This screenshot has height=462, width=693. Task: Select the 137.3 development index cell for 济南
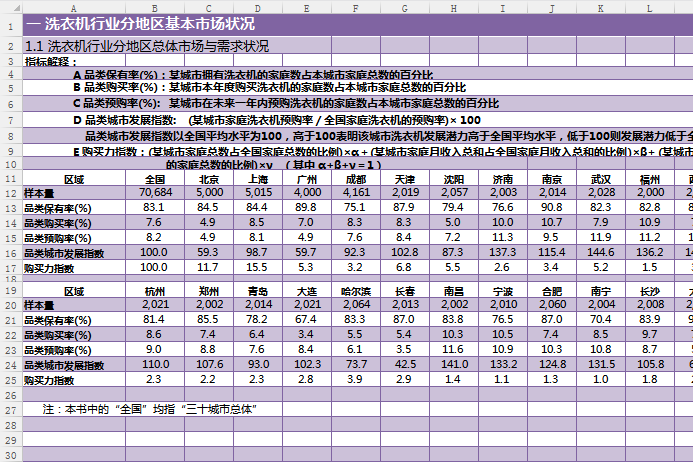(503, 254)
